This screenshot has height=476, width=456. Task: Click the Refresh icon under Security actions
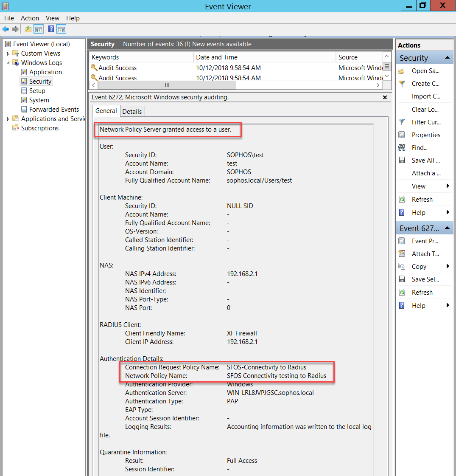pos(401,200)
